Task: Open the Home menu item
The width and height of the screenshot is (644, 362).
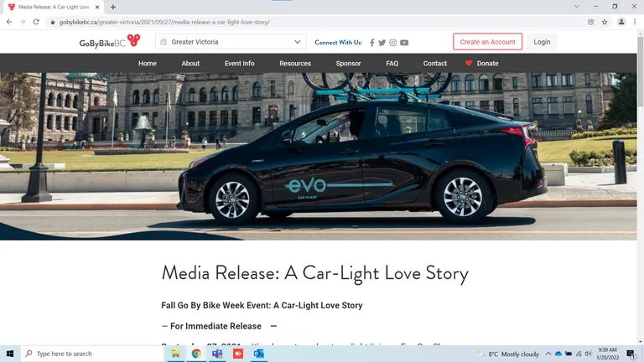Action: 148,63
